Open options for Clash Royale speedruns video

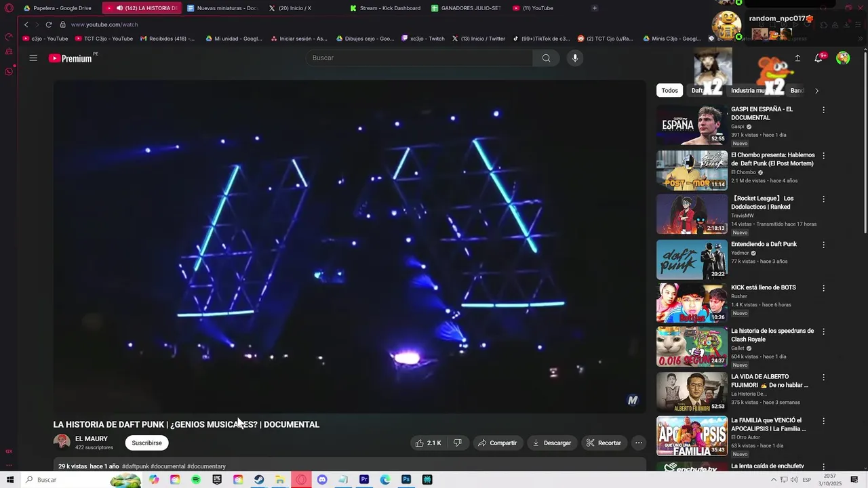pyautogui.click(x=824, y=331)
